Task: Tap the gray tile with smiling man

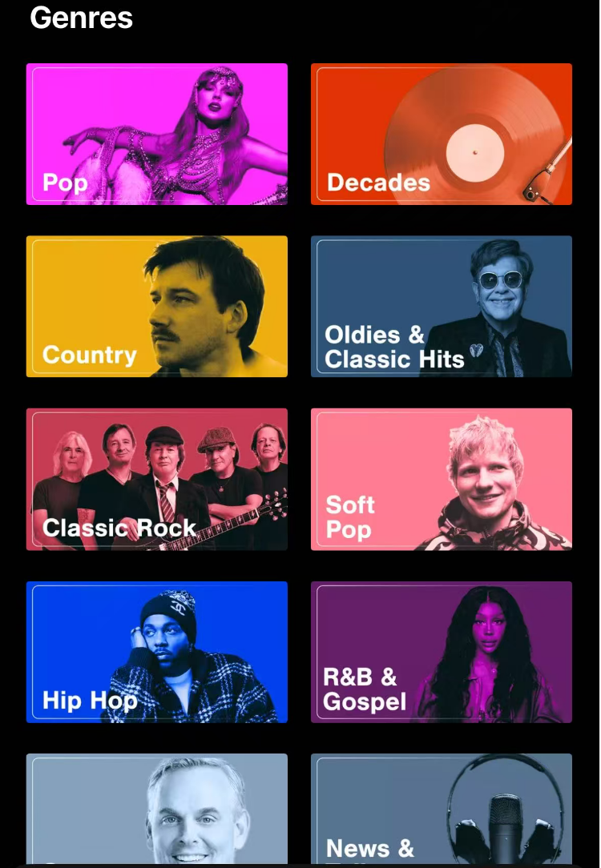Action: (x=157, y=810)
